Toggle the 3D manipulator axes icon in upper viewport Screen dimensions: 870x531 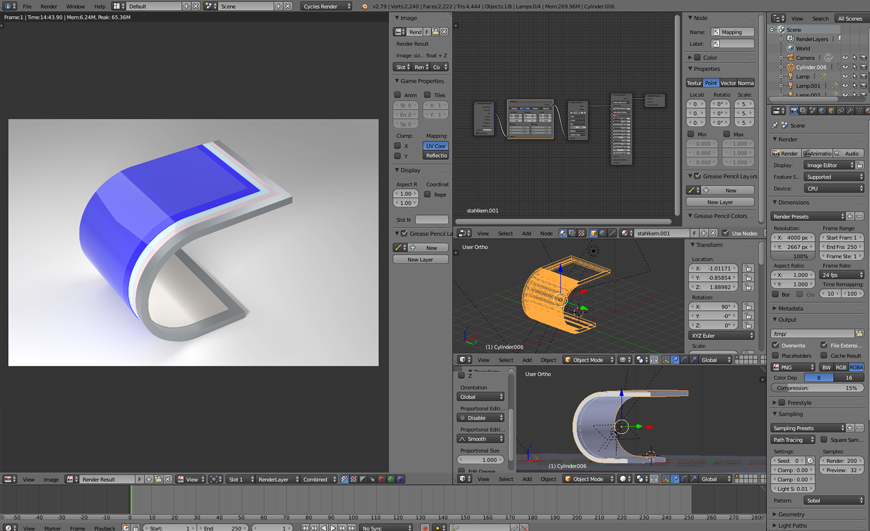[665, 360]
